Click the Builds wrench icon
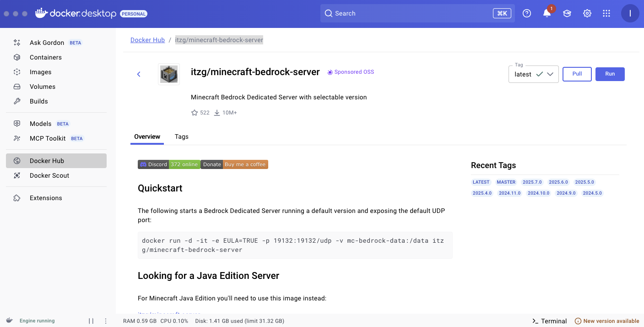This screenshot has width=644, height=327. point(17,101)
